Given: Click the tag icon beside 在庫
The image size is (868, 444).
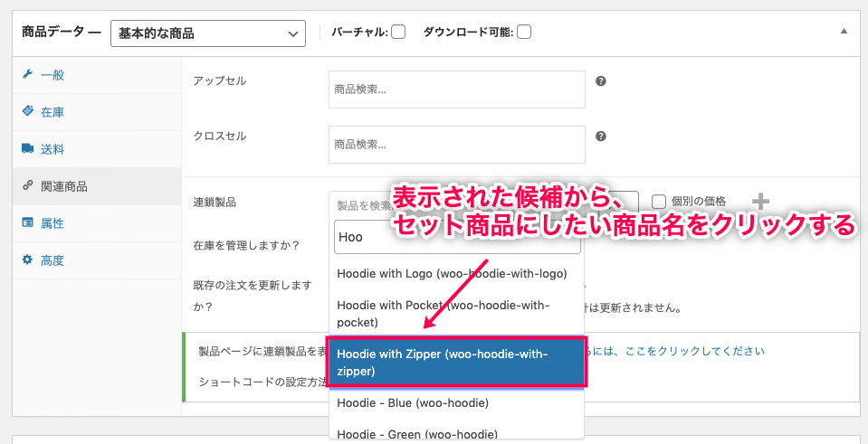Looking at the screenshot, I should pos(27,112).
